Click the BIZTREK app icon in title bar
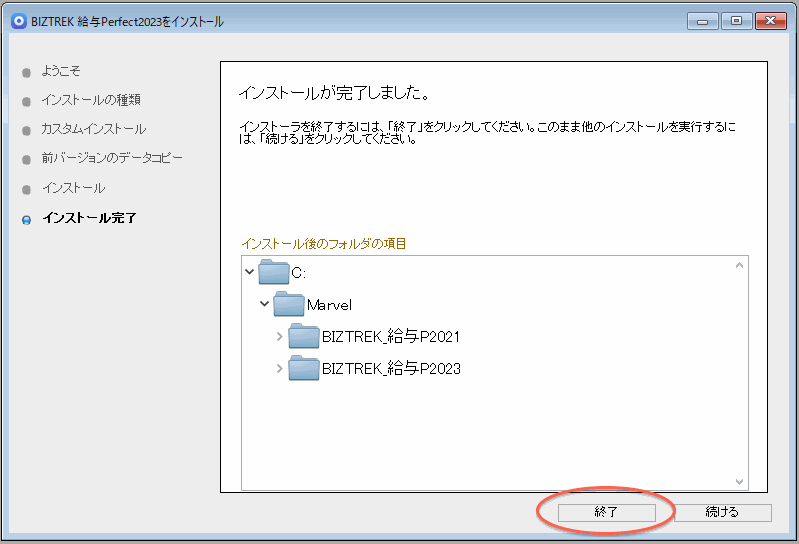 17,21
